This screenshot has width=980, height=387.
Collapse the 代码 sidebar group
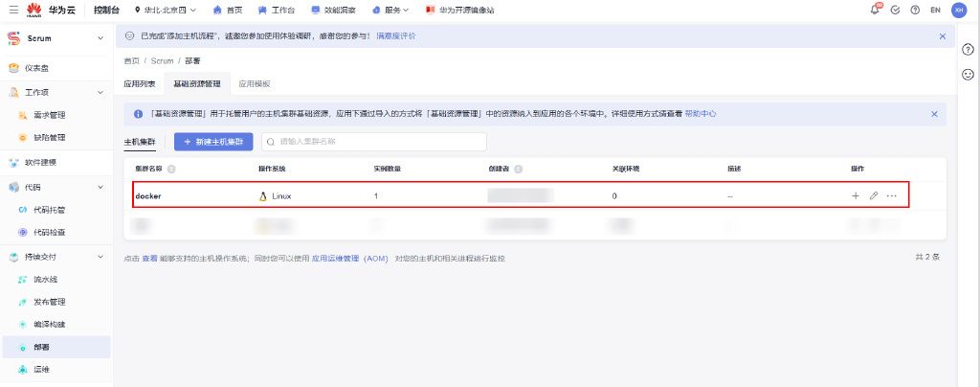[100, 187]
